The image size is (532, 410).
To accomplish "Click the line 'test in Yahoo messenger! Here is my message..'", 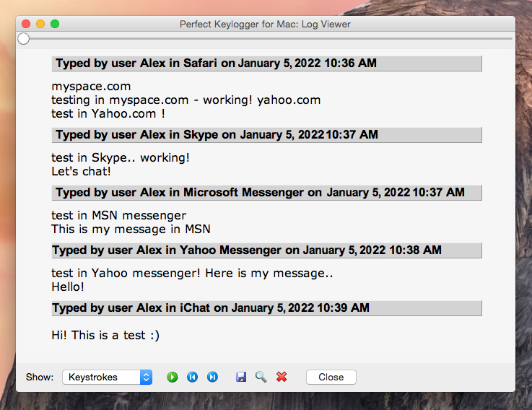I will [193, 274].
